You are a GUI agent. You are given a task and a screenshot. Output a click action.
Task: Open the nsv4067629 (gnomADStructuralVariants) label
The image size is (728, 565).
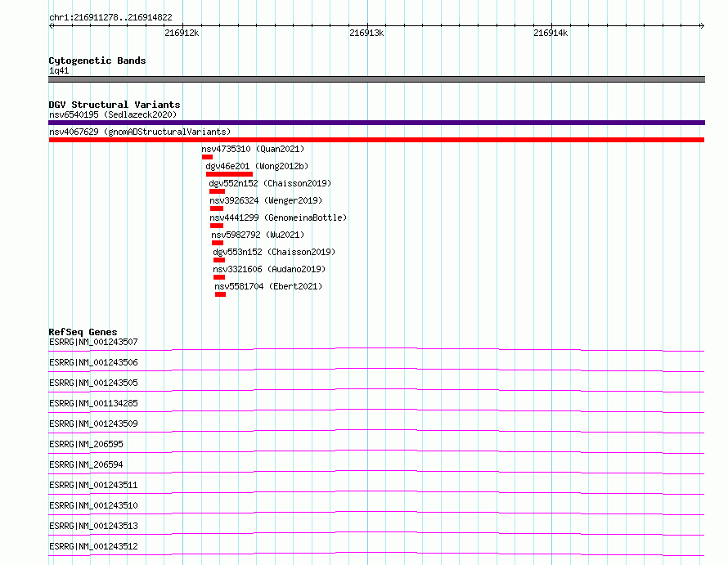140,132
